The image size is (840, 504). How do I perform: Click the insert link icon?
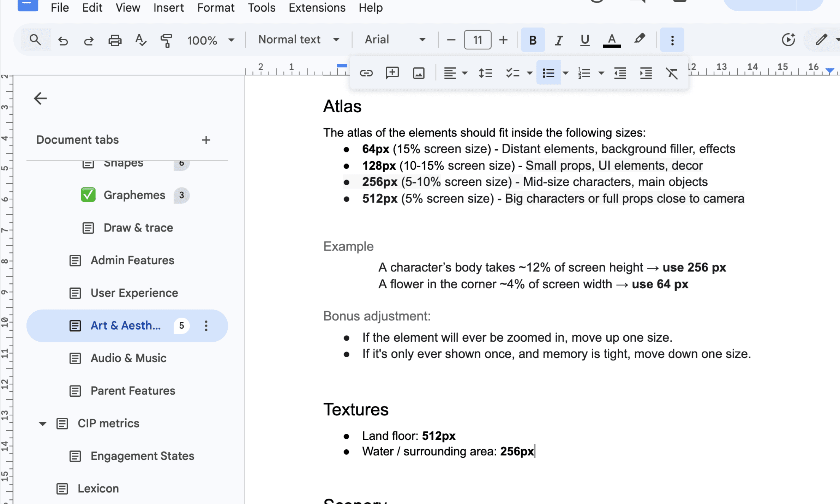[x=366, y=73]
